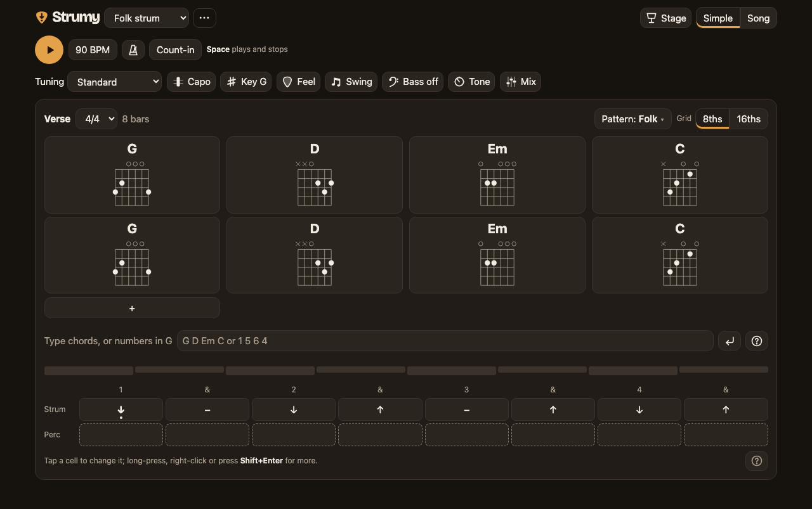The image size is (812, 509).
Task: Open the Mix sliders panel
Action: 520,82
